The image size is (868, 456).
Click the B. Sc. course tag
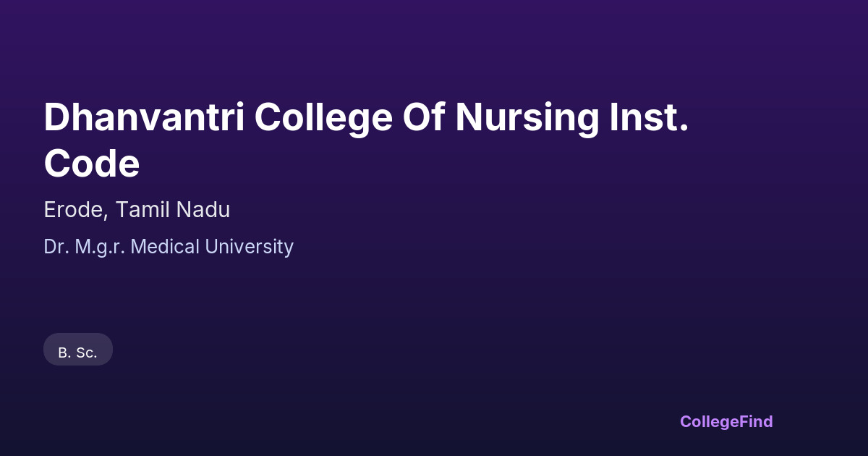pos(77,352)
